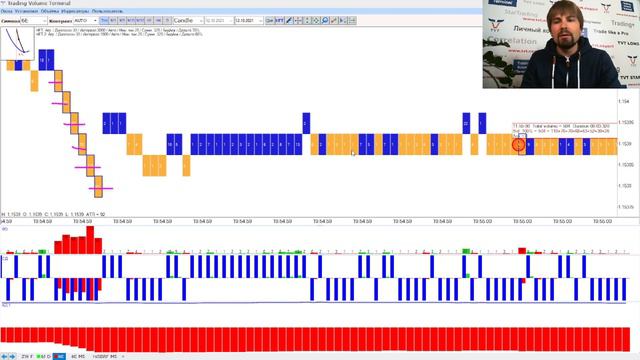Click the red circled candle marker
The width and height of the screenshot is (640, 360).
(519, 144)
